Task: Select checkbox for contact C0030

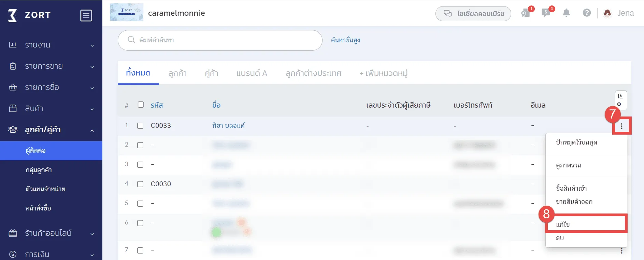Action: coord(140,184)
